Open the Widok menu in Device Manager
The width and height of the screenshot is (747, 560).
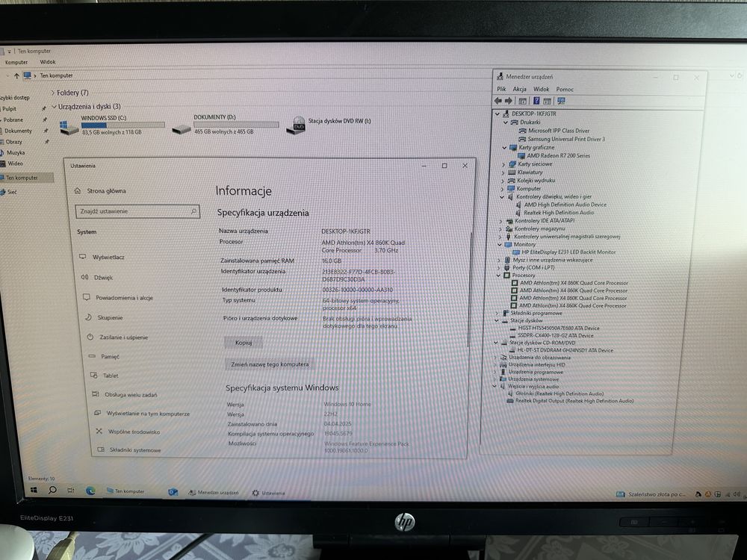541,89
